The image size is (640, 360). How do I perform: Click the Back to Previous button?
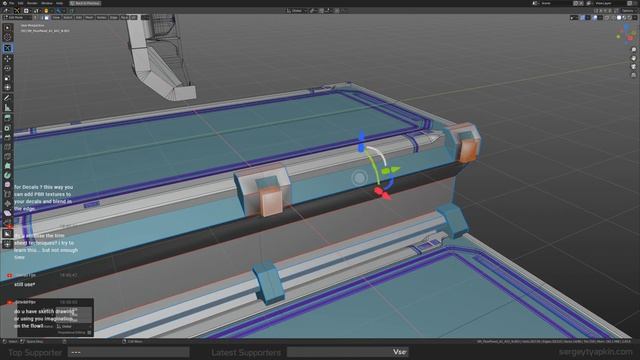coord(85,3)
